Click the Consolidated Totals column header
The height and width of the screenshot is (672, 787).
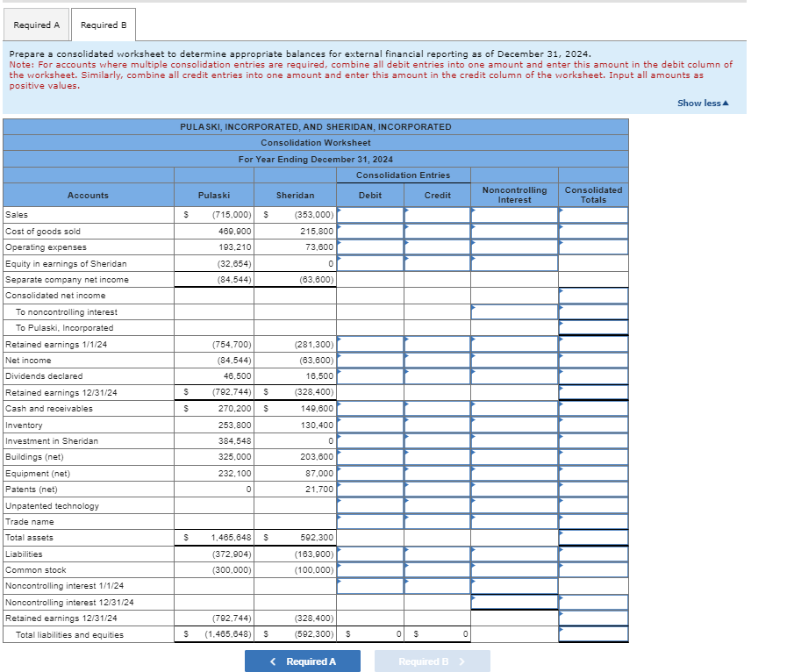click(x=593, y=195)
